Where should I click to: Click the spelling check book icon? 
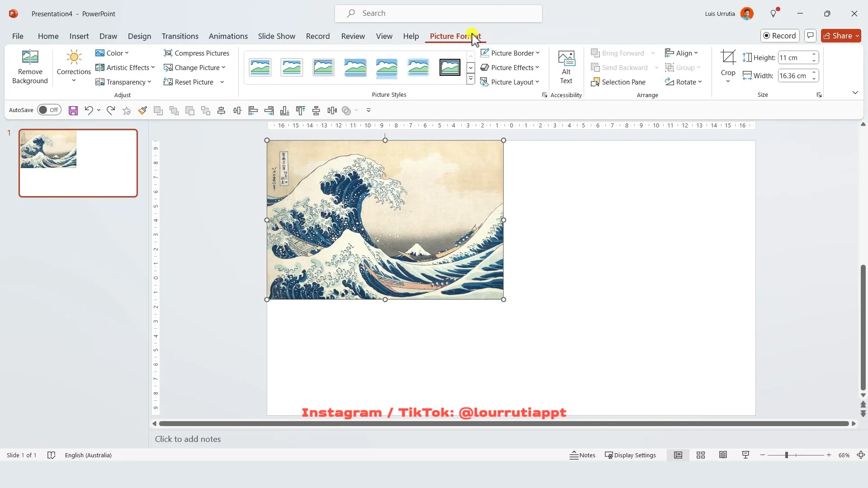click(51, 455)
